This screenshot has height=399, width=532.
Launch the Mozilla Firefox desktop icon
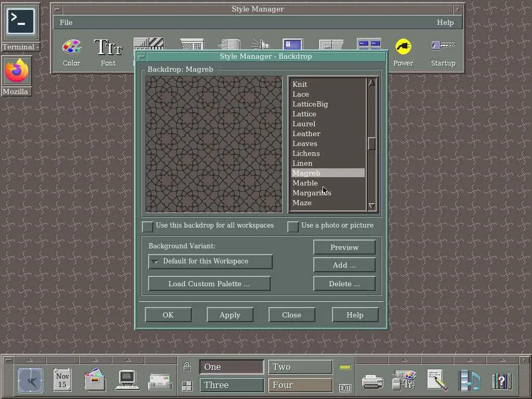coord(16,71)
